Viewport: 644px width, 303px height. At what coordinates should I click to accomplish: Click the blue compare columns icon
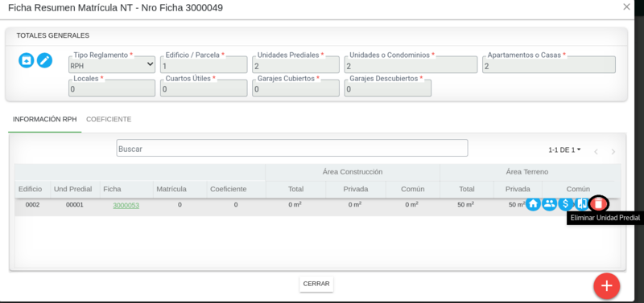(x=581, y=203)
